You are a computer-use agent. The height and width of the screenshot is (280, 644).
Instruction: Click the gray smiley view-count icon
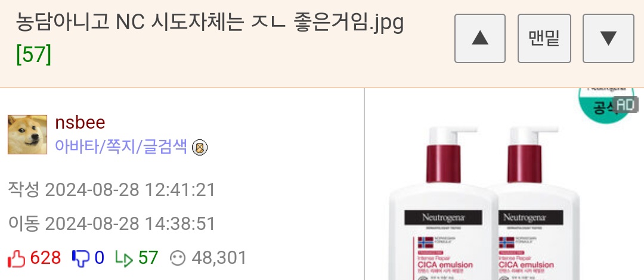[178, 258]
